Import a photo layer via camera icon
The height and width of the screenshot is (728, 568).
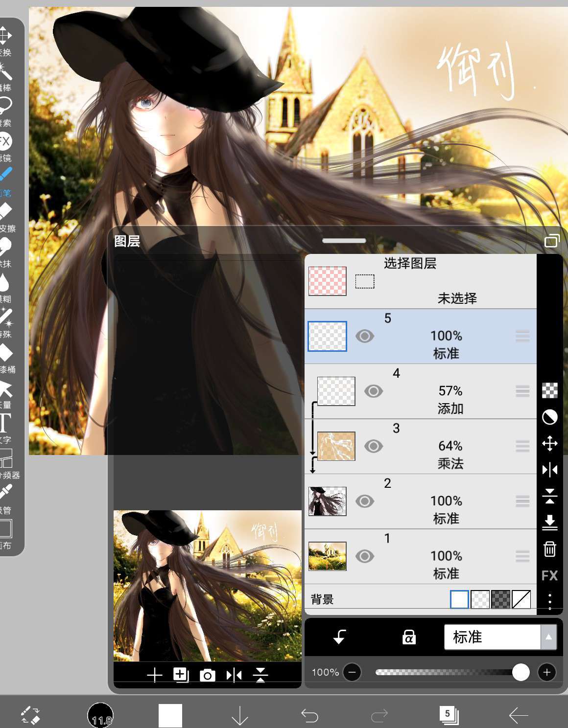[x=208, y=675]
